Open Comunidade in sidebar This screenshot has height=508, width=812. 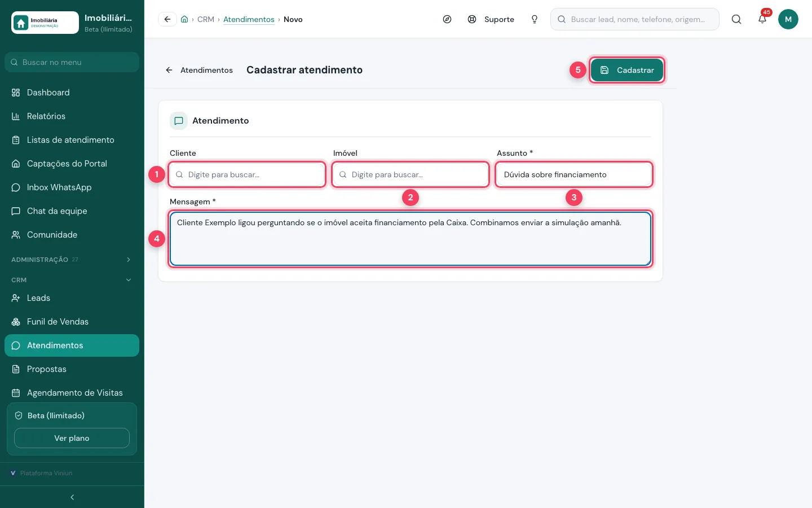[x=72, y=235]
